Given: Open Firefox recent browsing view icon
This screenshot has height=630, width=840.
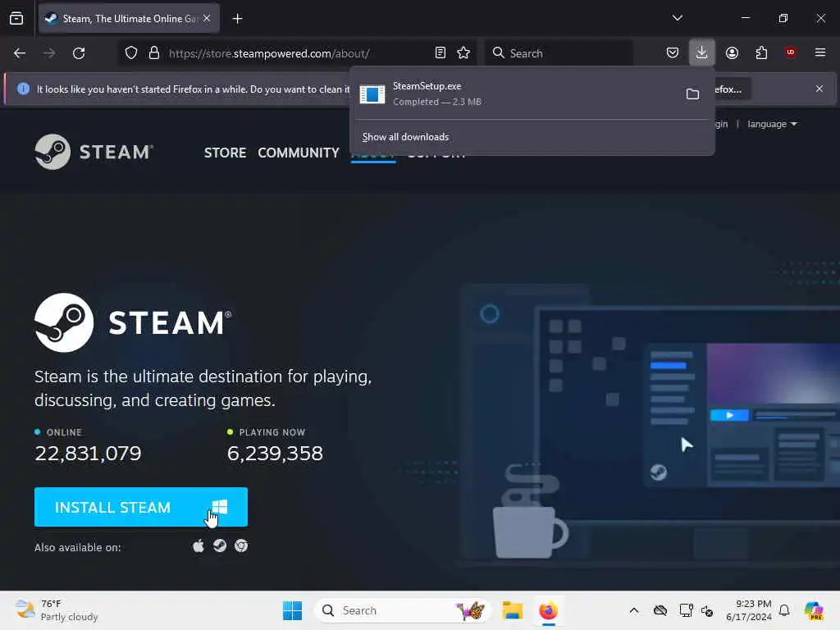Looking at the screenshot, I should coord(16,19).
